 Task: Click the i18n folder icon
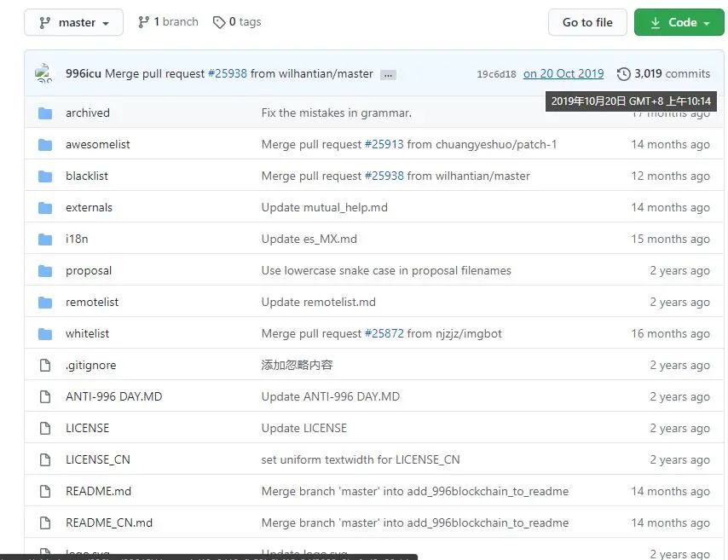45,239
